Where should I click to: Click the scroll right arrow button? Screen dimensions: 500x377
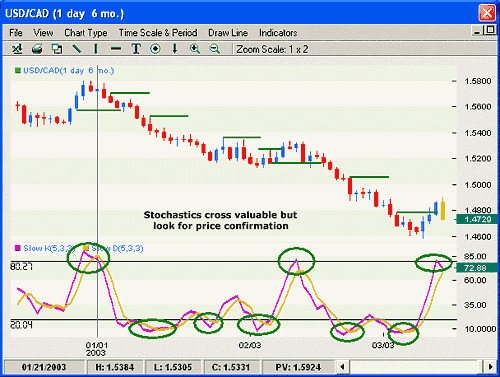[490, 367]
